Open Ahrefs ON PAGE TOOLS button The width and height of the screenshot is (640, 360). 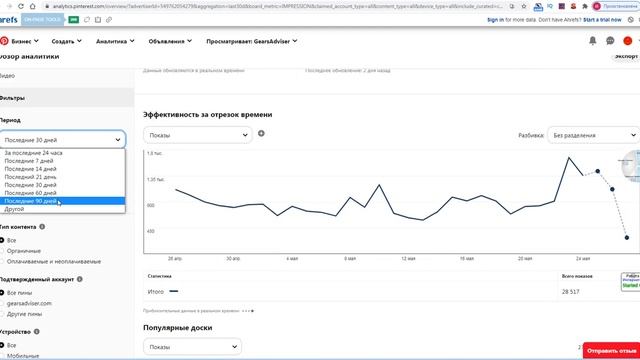click(x=42, y=20)
